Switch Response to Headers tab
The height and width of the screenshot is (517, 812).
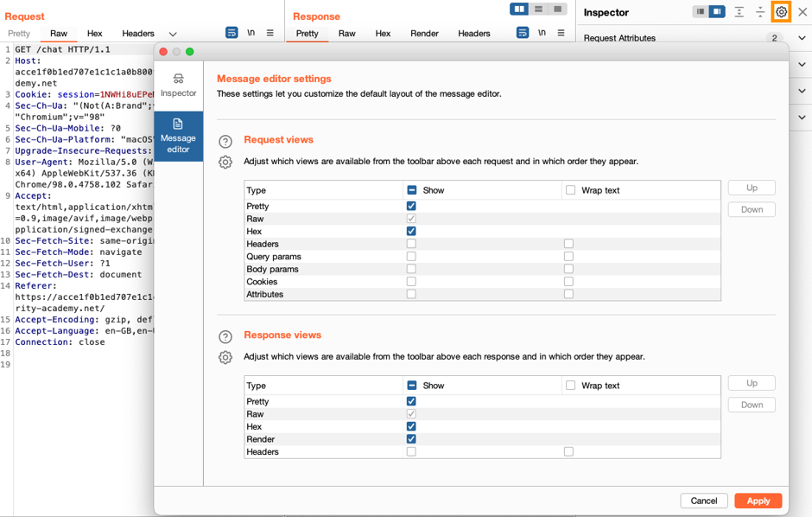(474, 33)
